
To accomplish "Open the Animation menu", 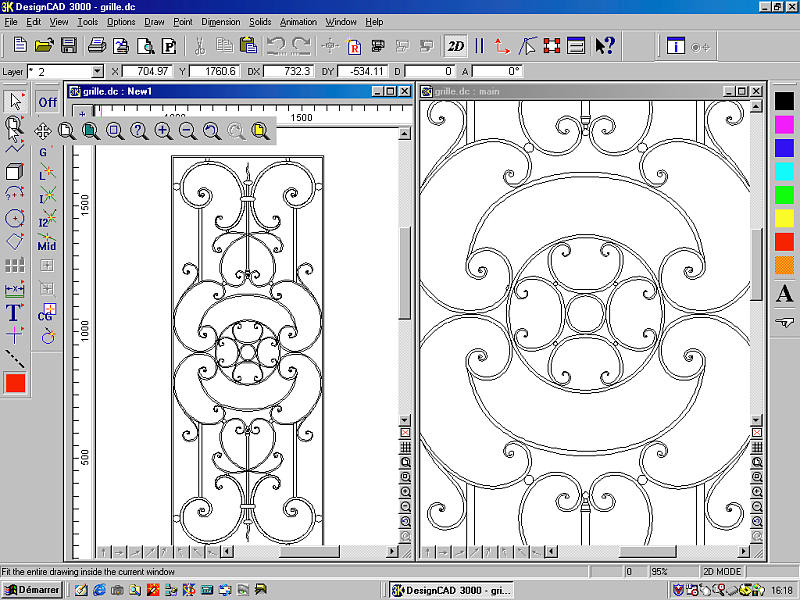I will pyautogui.click(x=298, y=21).
